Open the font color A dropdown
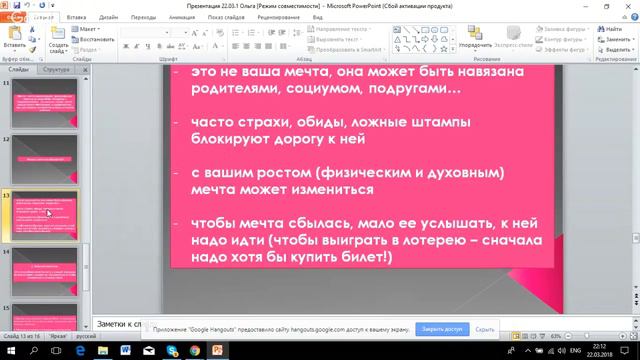The height and width of the screenshot is (360, 640). pos(217,47)
